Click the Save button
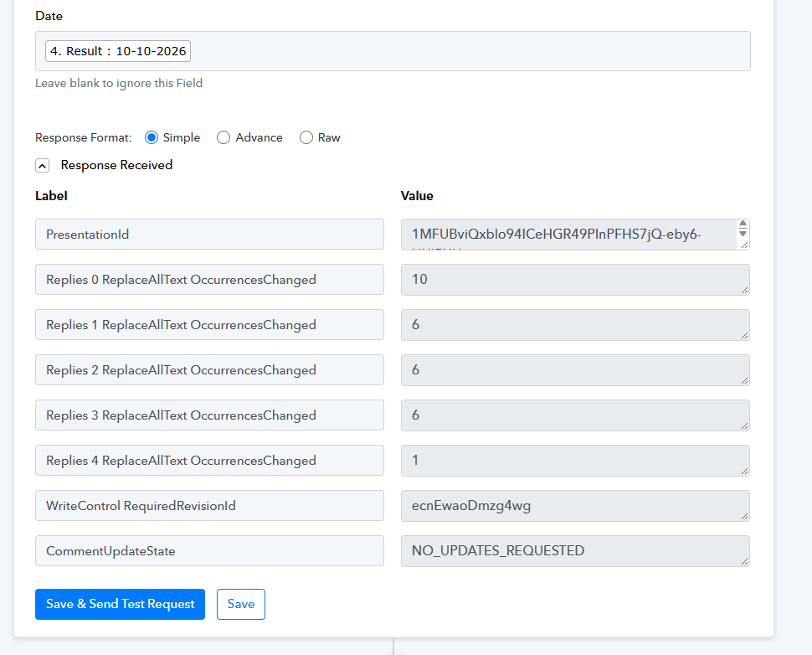The width and height of the screenshot is (812, 655). (241, 604)
